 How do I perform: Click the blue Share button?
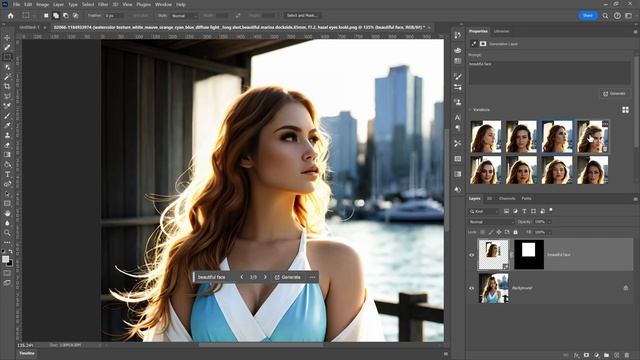[x=588, y=16]
